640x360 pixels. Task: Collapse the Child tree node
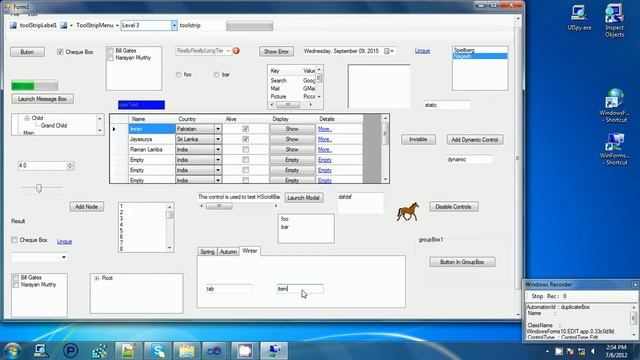(27, 118)
